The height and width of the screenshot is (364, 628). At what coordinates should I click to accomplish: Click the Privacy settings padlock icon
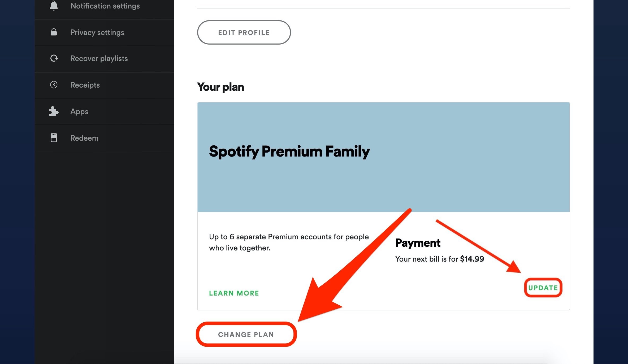point(54,32)
